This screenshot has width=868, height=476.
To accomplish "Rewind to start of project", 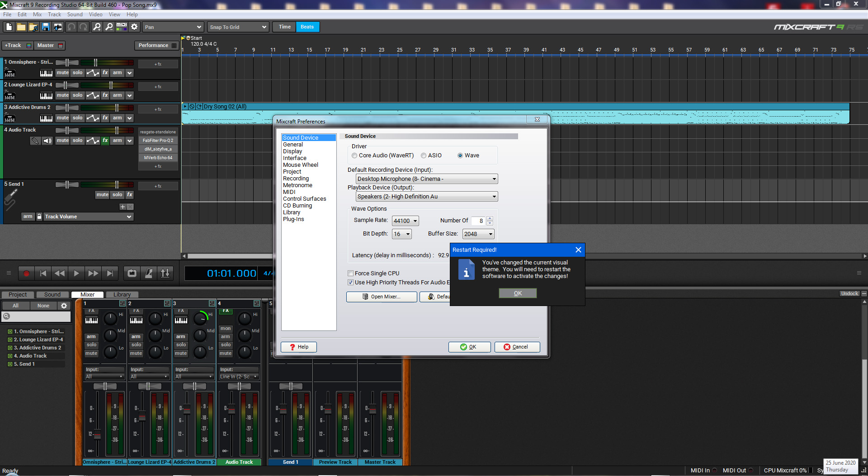I will tap(43, 273).
